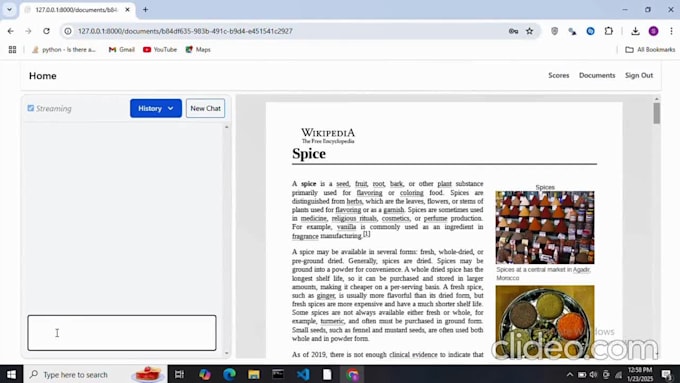Open the saved passwords key icon
The image size is (680, 383).
click(x=513, y=31)
